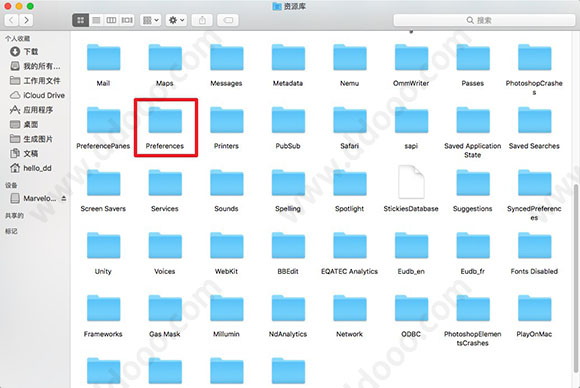This screenshot has height=388, width=580.
Task: Click the Millumin folder name label
Action: coord(226,334)
